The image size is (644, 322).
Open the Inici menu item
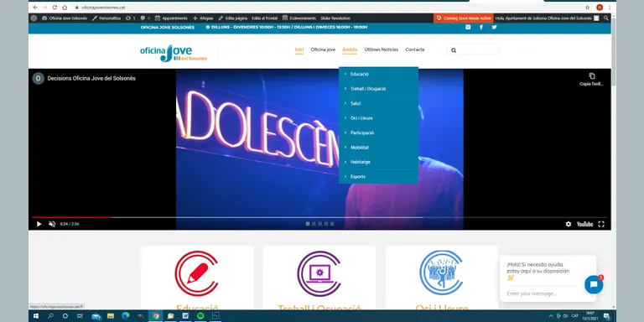[x=299, y=49]
